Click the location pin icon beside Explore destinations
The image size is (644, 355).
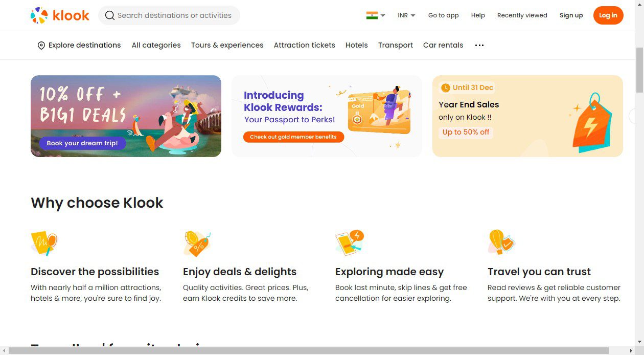41,46
